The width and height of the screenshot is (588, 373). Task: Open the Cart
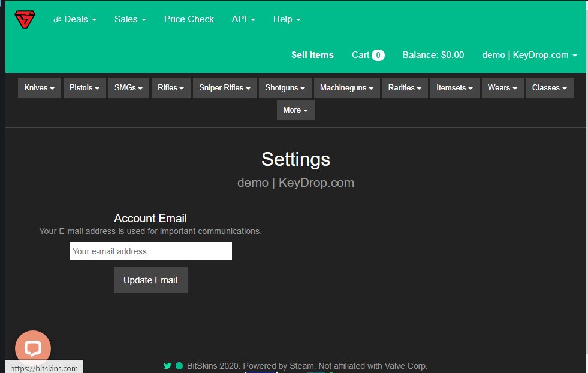[368, 55]
